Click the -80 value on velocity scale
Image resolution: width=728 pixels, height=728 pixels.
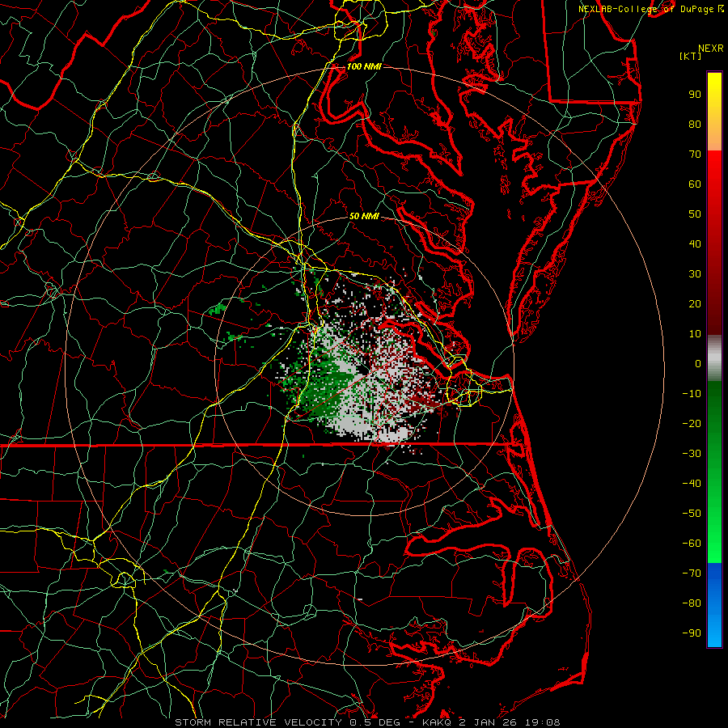click(x=692, y=603)
